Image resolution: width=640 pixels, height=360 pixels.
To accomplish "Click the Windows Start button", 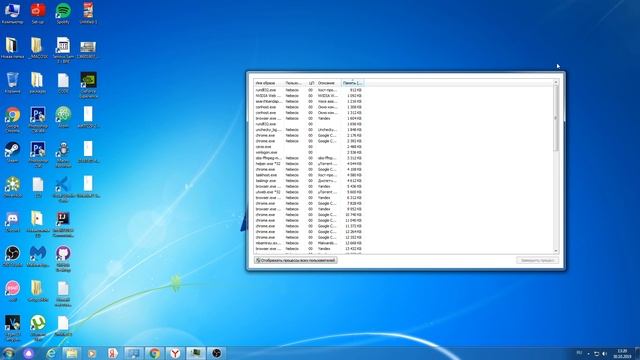I will tap(8, 353).
